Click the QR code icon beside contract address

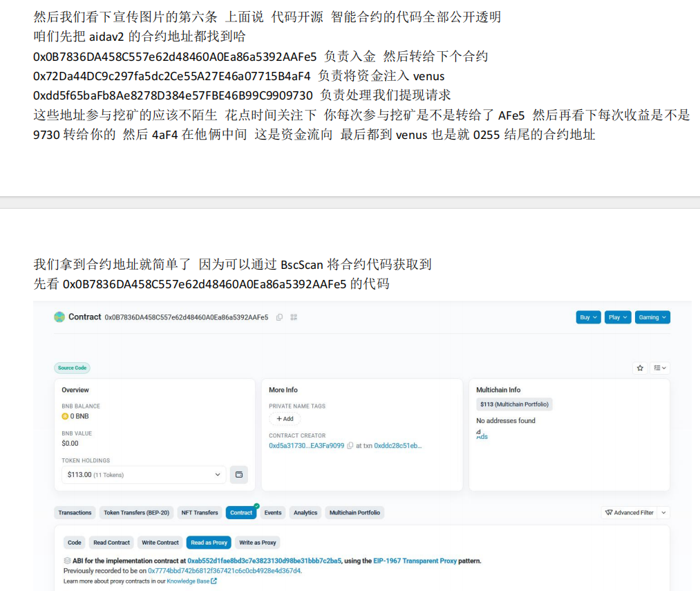coord(294,317)
